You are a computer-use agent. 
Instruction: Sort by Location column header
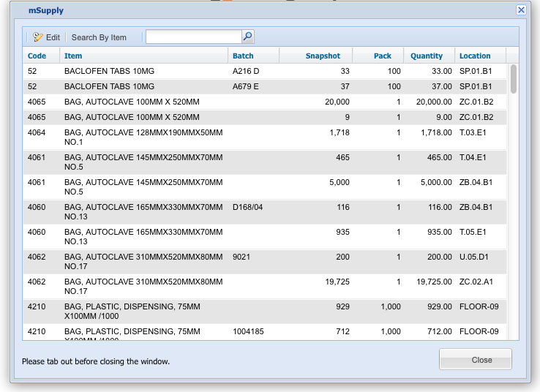(x=475, y=56)
